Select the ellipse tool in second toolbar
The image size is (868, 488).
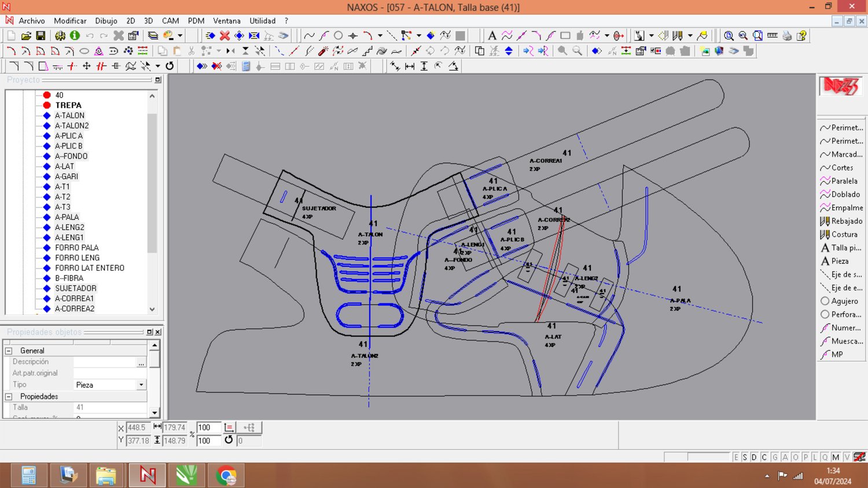pyautogui.click(x=84, y=51)
